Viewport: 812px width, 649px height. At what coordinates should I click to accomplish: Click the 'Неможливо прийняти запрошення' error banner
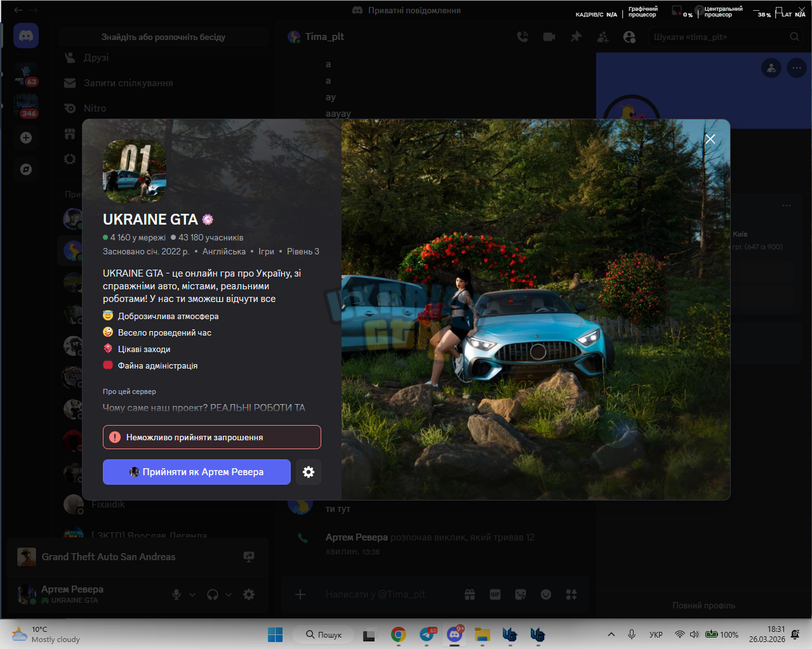coord(212,437)
